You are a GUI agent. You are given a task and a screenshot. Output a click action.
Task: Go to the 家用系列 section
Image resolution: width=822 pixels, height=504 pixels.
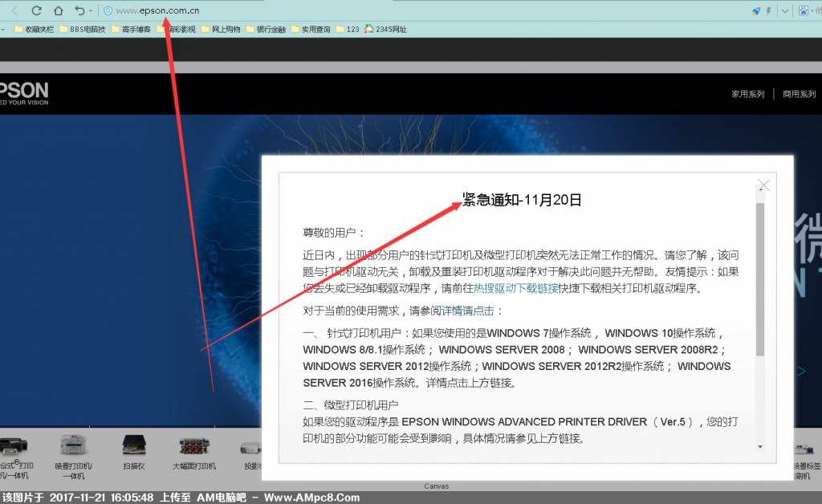tap(748, 95)
